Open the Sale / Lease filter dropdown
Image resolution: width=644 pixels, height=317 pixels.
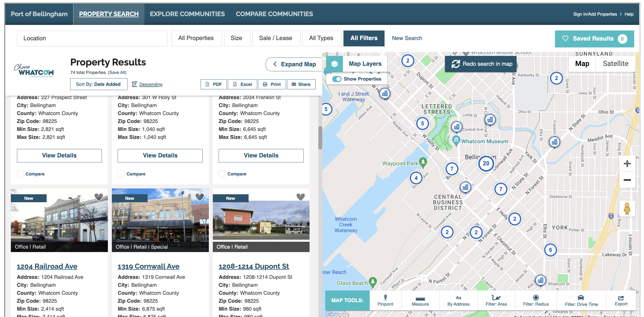pos(276,38)
